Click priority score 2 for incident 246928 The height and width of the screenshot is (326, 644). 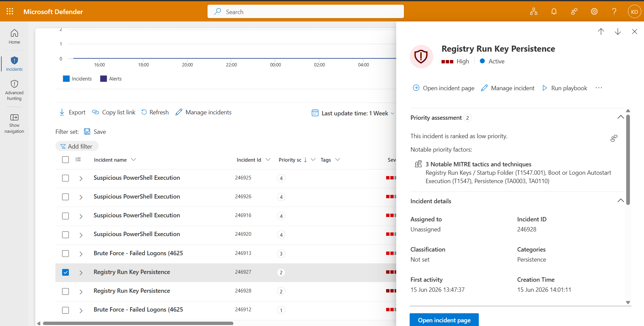coord(281,291)
